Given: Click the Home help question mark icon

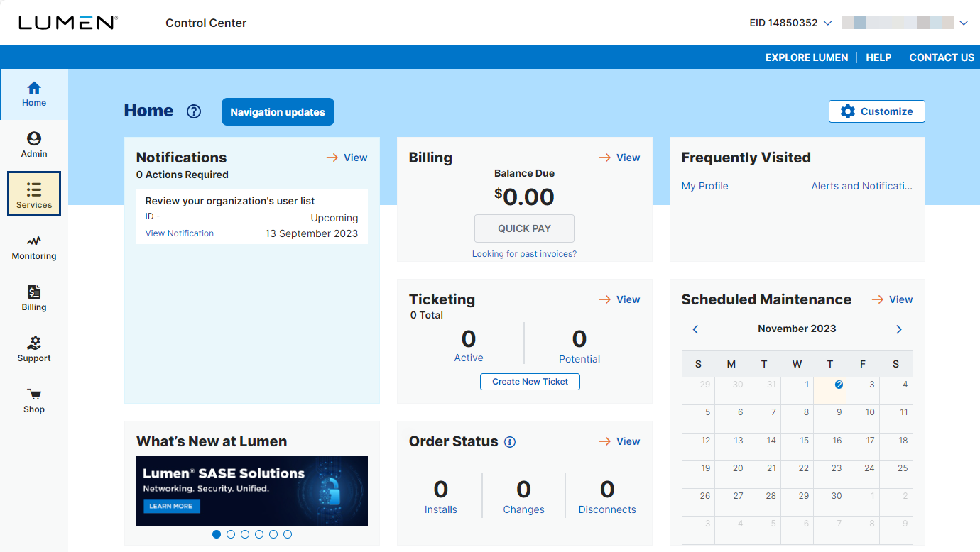Looking at the screenshot, I should 194,111.
